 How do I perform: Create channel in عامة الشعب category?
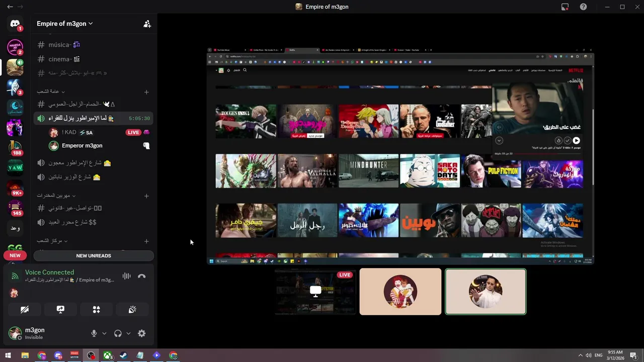pos(146,92)
